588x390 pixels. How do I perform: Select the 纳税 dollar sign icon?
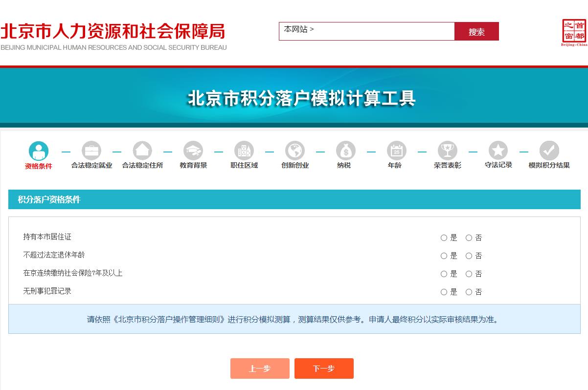346,151
